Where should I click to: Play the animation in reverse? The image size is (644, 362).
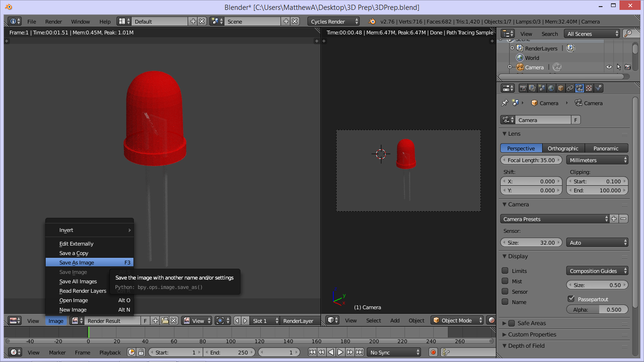pos(331,352)
